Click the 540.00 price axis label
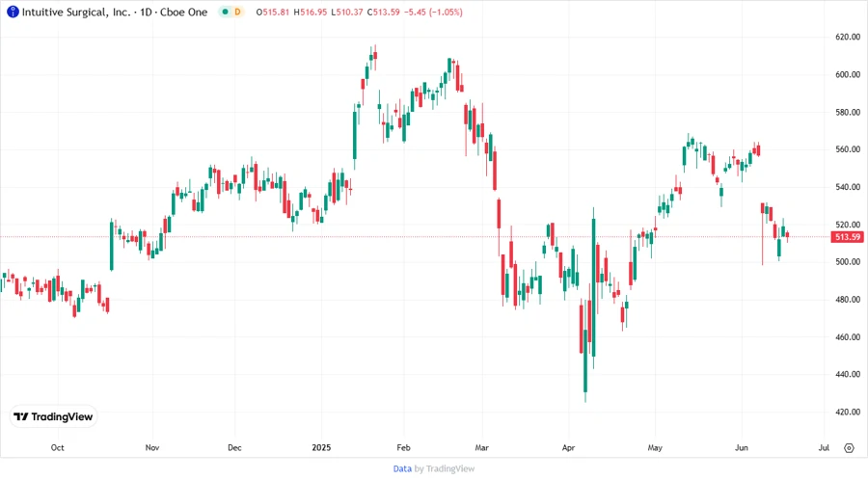The width and height of the screenshot is (868, 480). 848,187
